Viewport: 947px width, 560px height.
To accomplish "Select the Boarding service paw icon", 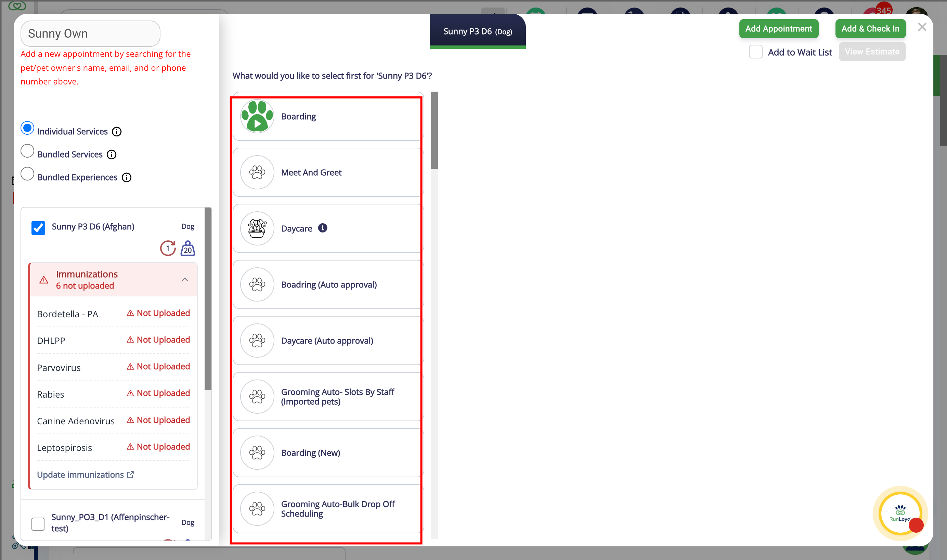I will (257, 116).
